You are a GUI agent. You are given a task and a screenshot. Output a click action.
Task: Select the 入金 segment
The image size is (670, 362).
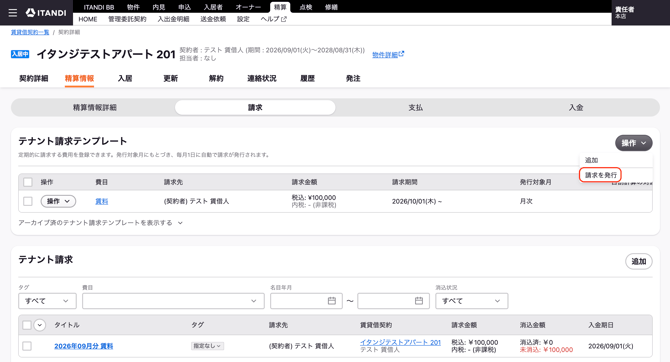point(576,108)
